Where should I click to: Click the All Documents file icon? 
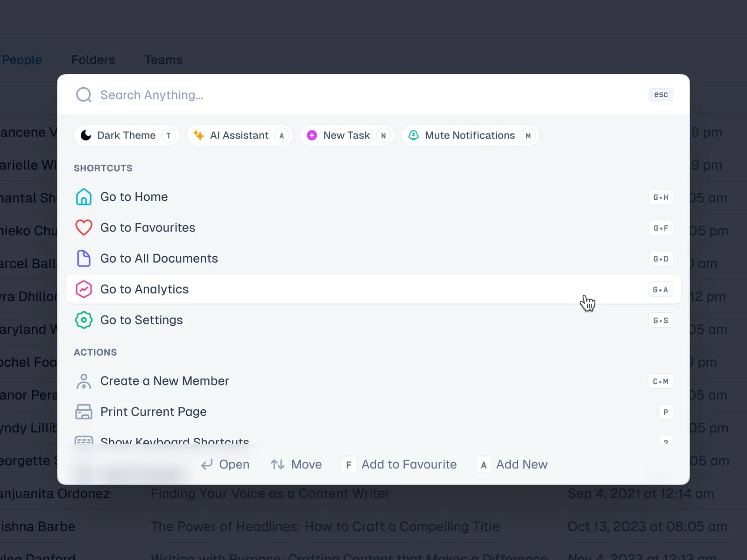(84, 259)
